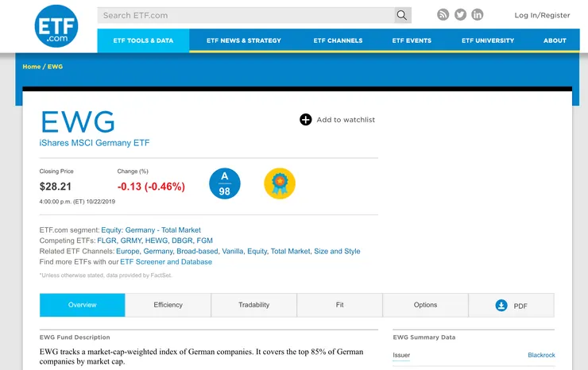Click the large EWG ticker heading

(78, 121)
